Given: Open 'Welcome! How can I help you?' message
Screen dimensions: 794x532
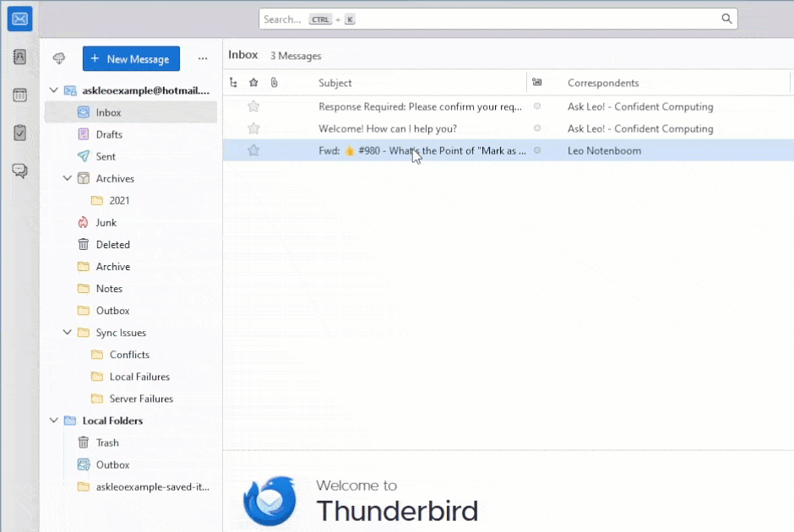Looking at the screenshot, I should [x=388, y=128].
